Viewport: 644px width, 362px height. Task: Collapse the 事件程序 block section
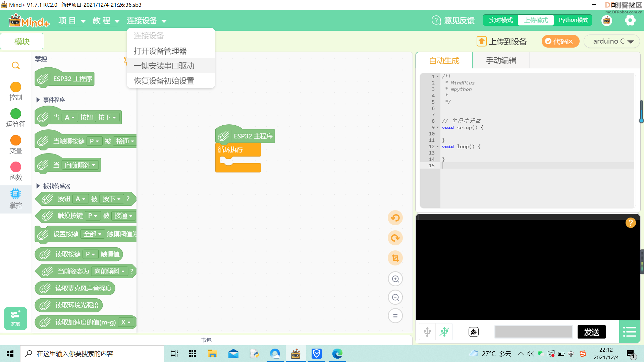(x=38, y=100)
